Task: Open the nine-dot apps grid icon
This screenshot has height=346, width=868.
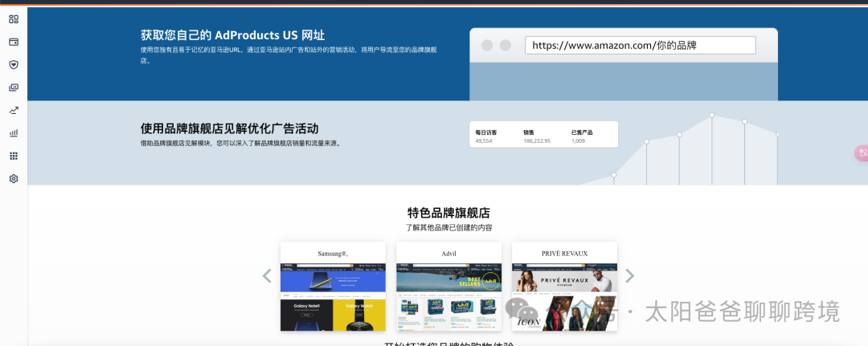Action: 14,156
